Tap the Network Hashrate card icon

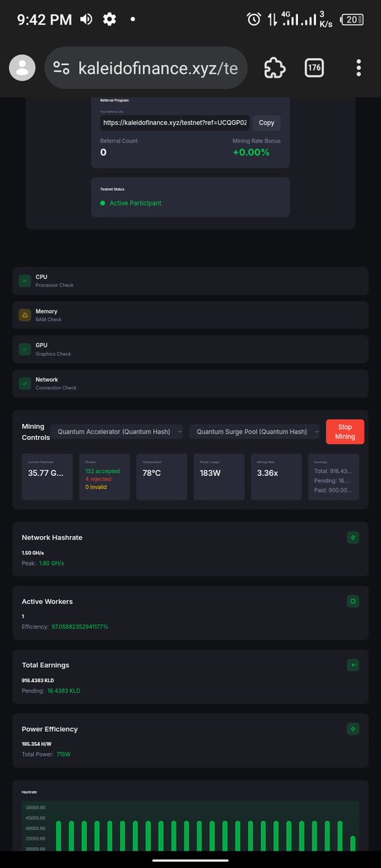click(x=353, y=537)
